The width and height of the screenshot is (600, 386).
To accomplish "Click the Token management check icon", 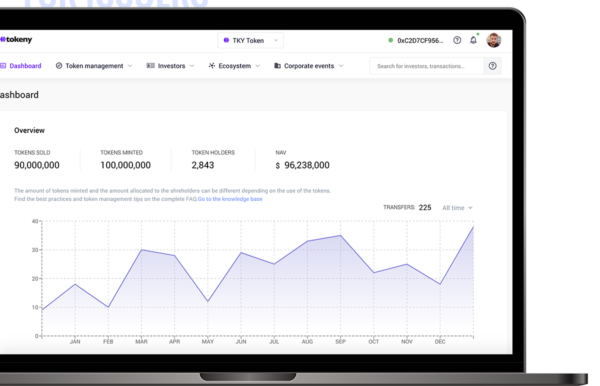I will pos(59,66).
